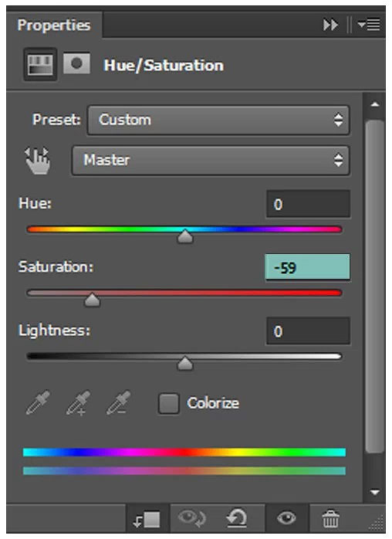This screenshot has height=539, width=392.
Task: Open the Properties panel flyout menu
Action: [x=369, y=25]
